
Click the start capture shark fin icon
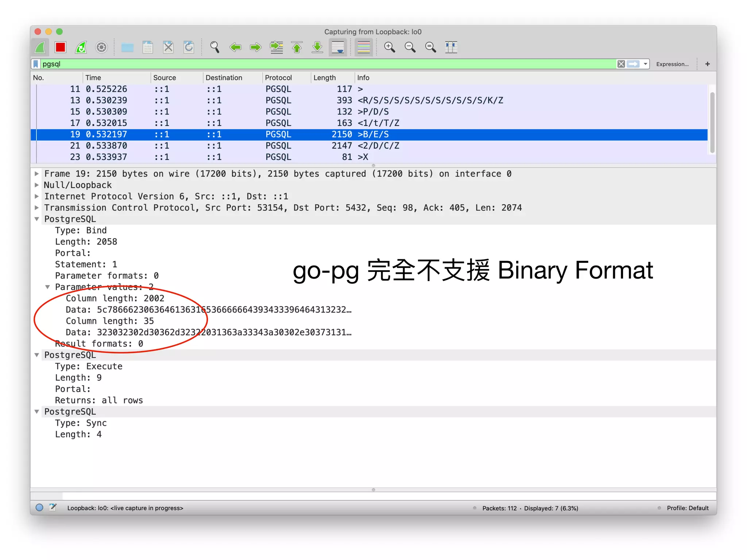tap(40, 47)
